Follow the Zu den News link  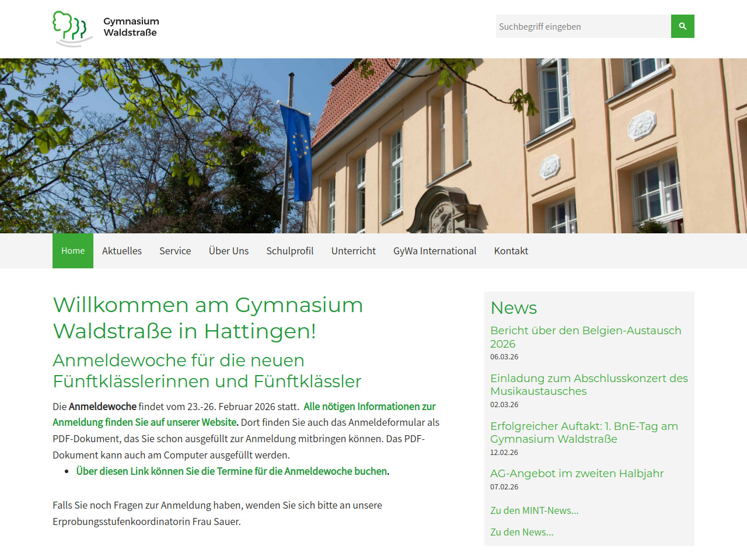(x=522, y=532)
